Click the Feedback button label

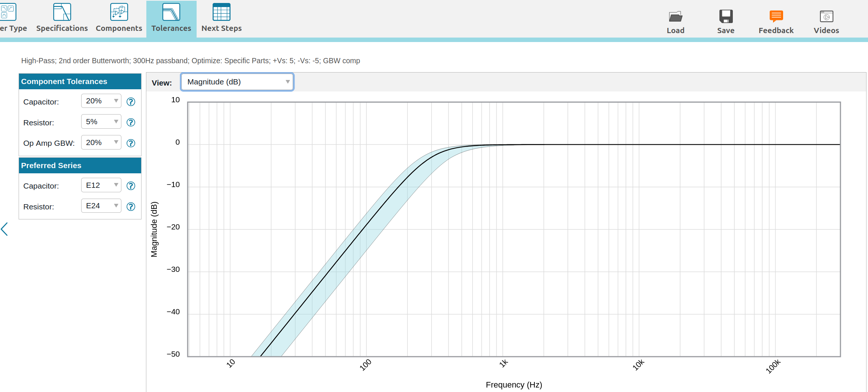point(776,30)
